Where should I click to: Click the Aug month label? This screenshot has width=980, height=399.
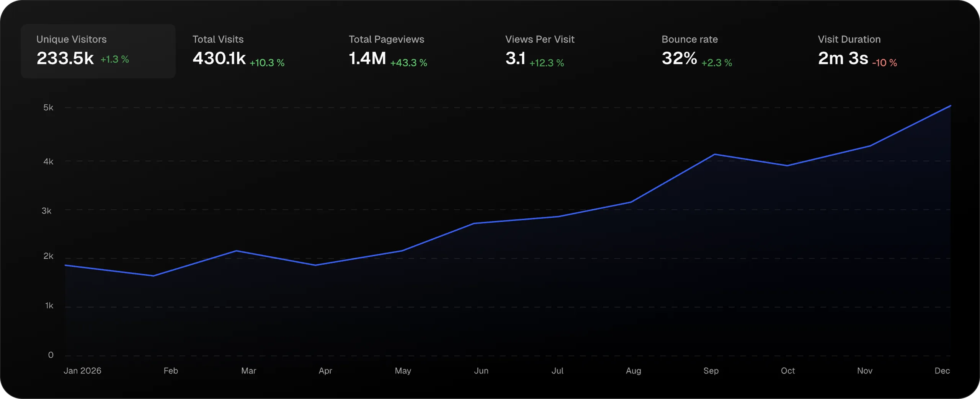pos(634,371)
